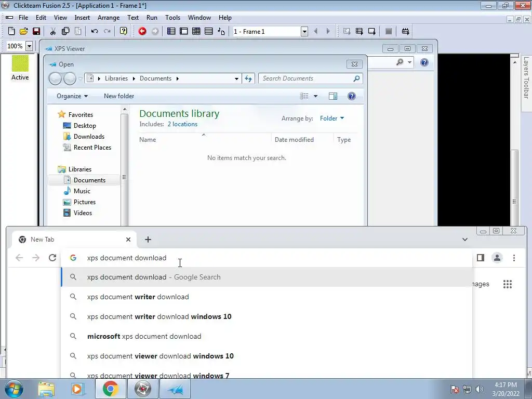Click the red Save icon in Fusion toolbar
Screen dimensions: 532x399
36,31
